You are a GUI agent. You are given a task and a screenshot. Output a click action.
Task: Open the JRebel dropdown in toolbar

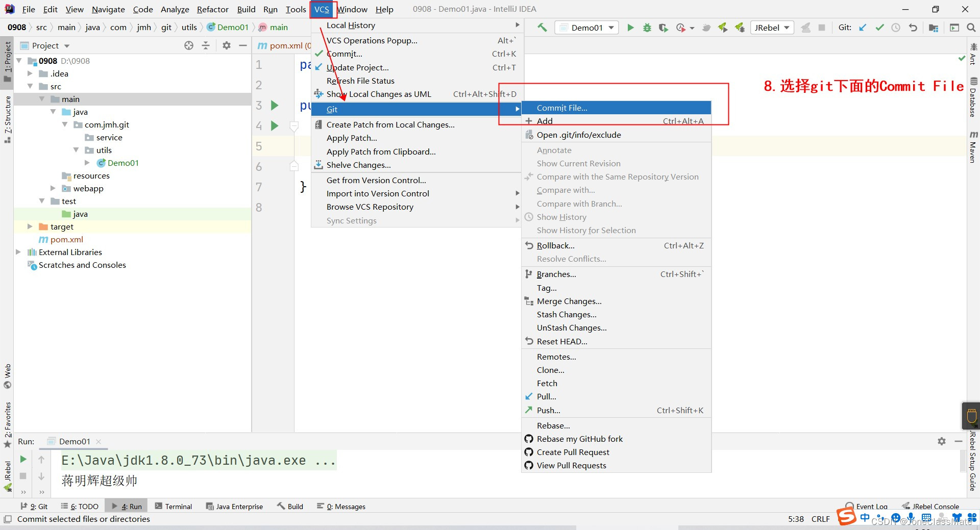point(772,28)
